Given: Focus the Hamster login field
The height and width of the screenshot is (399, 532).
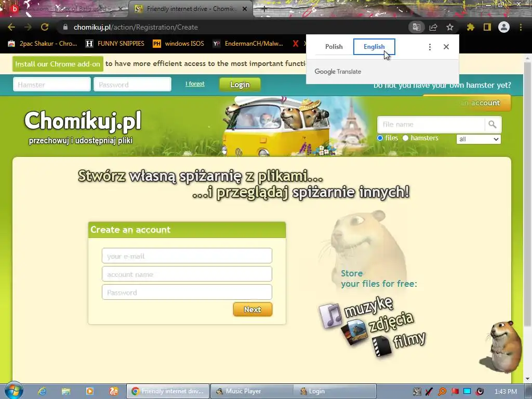Looking at the screenshot, I should [52, 85].
